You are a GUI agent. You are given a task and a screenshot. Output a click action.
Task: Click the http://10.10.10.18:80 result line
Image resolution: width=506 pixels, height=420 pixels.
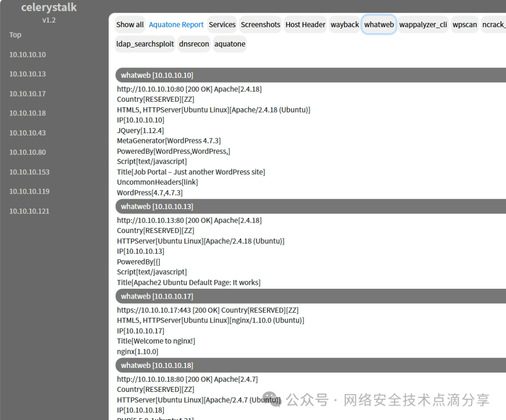[x=187, y=379]
